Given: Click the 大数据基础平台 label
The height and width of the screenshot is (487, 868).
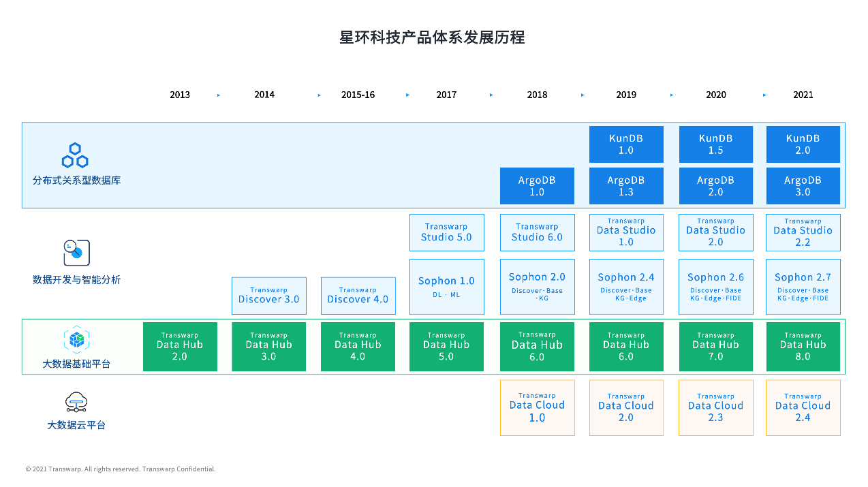Looking at the screenshot, I should pos(76,364).
